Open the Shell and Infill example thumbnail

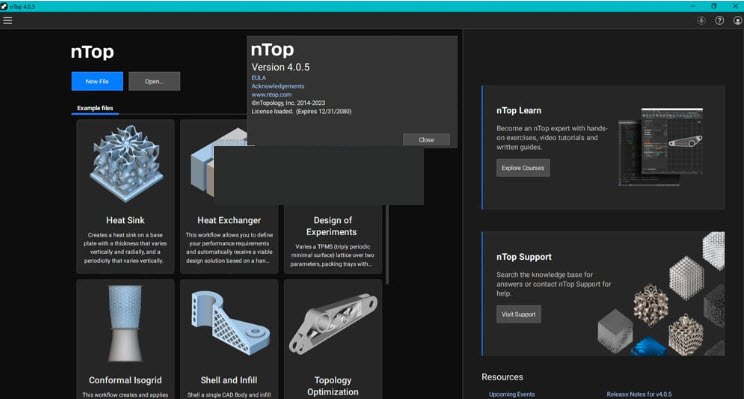[231, 323]
